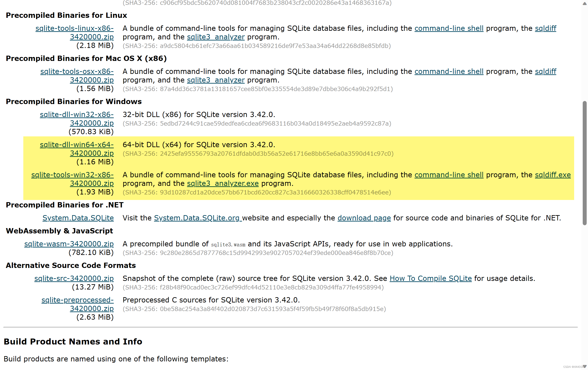Viewport: 588px width, 370px height.
Task: Download sqlite-tools-linux-x86-3420000.zip
Action: (74, 28)
